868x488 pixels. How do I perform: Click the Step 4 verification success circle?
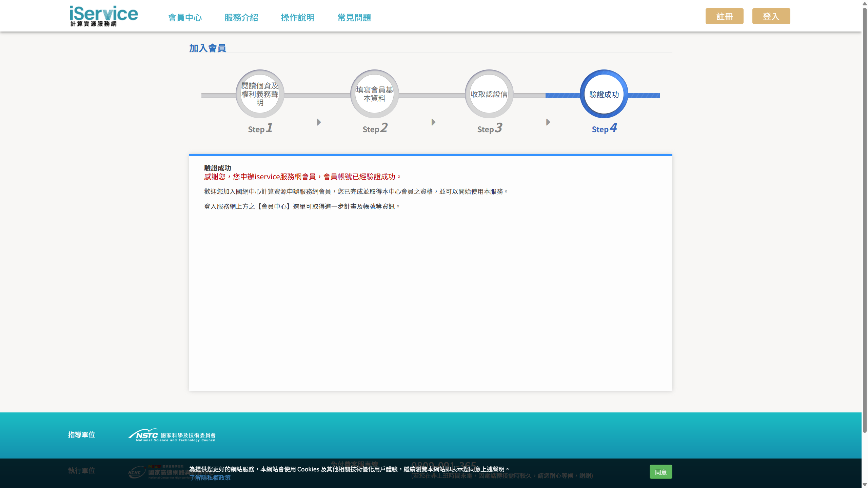coord(604,94)
